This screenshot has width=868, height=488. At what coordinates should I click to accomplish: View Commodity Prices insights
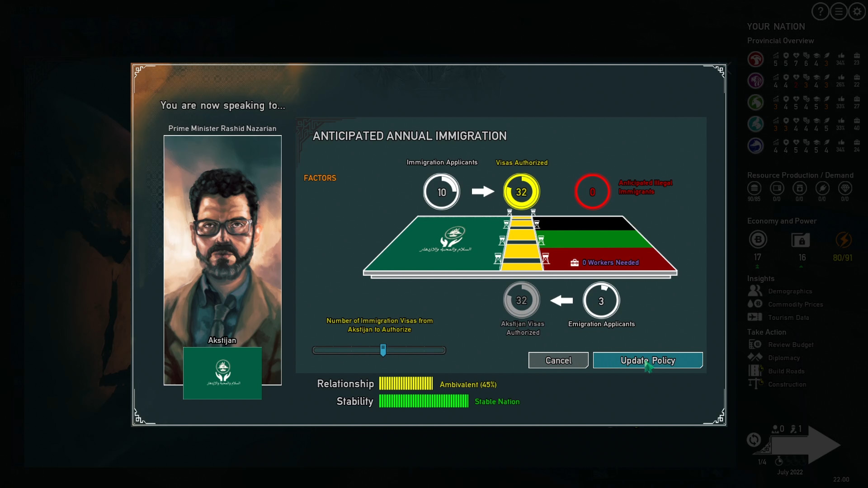[796, 304]
